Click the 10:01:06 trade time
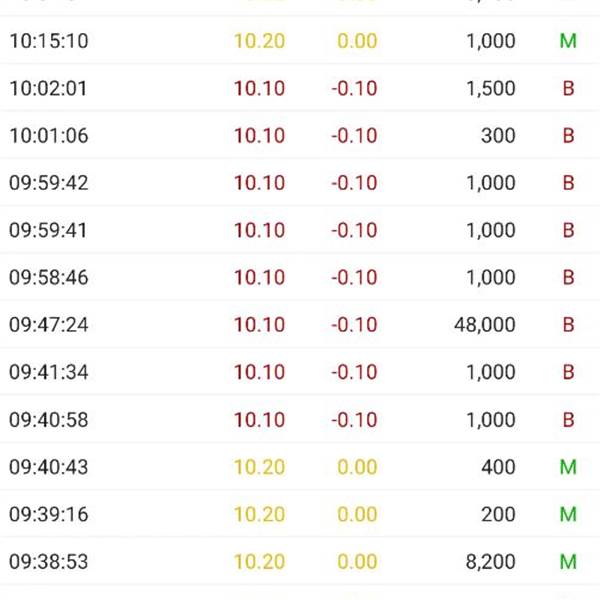Viewport: 600px width, 600px height. click(49, 136)
